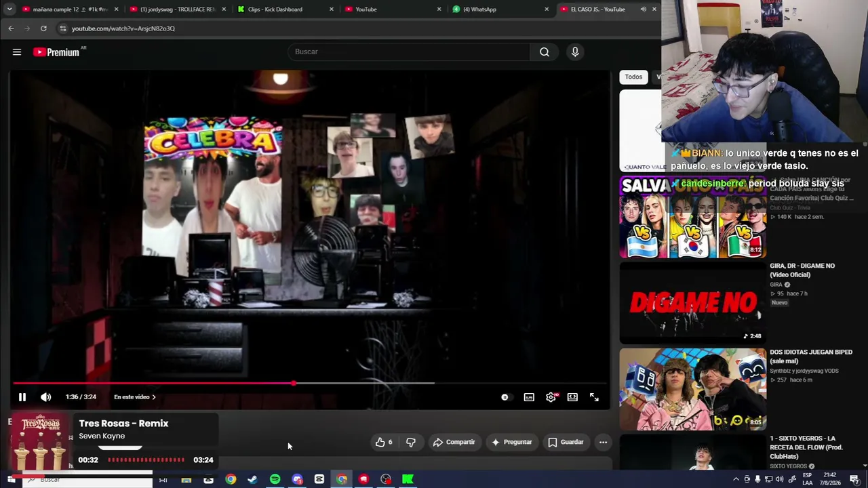
Task: Mute the video player volume
Action: pos(45,397)
